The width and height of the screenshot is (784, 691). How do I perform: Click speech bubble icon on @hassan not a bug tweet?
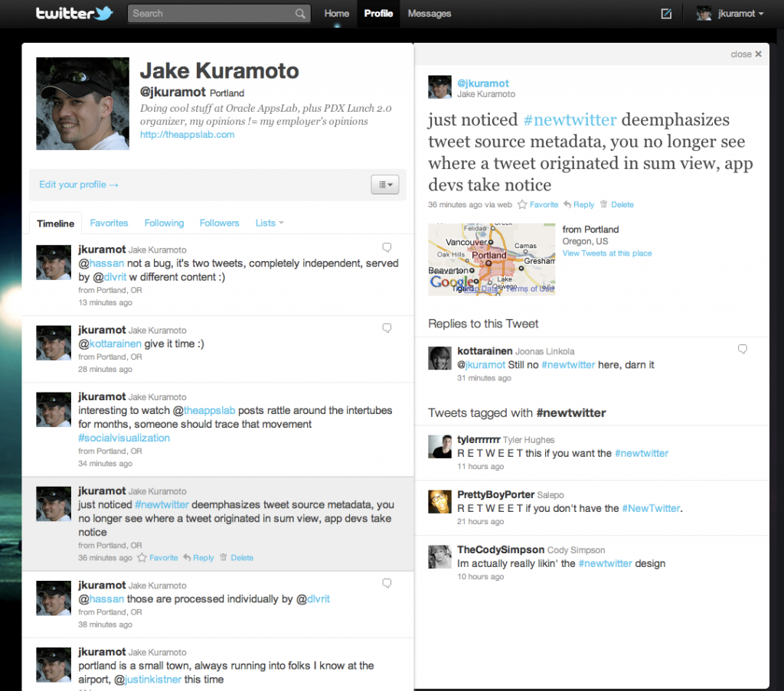coord(387,247)
